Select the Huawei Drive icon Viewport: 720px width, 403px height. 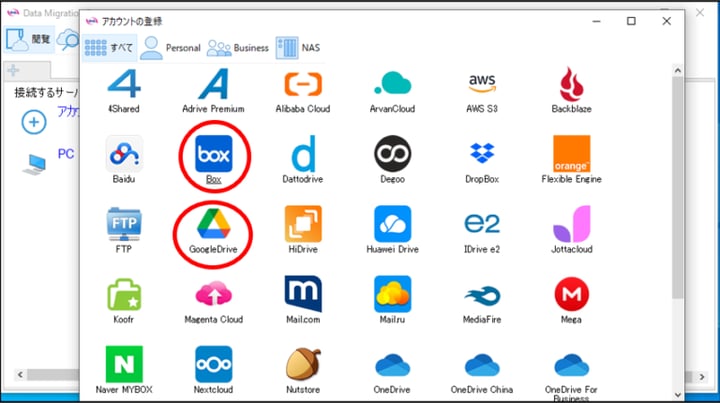point(393,225)
